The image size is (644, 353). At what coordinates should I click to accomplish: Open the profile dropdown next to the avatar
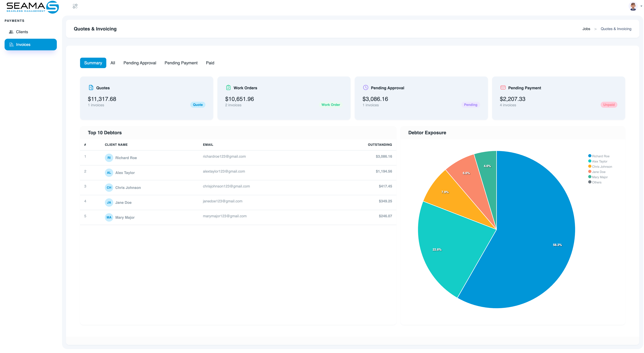click(x=641, y=6)
